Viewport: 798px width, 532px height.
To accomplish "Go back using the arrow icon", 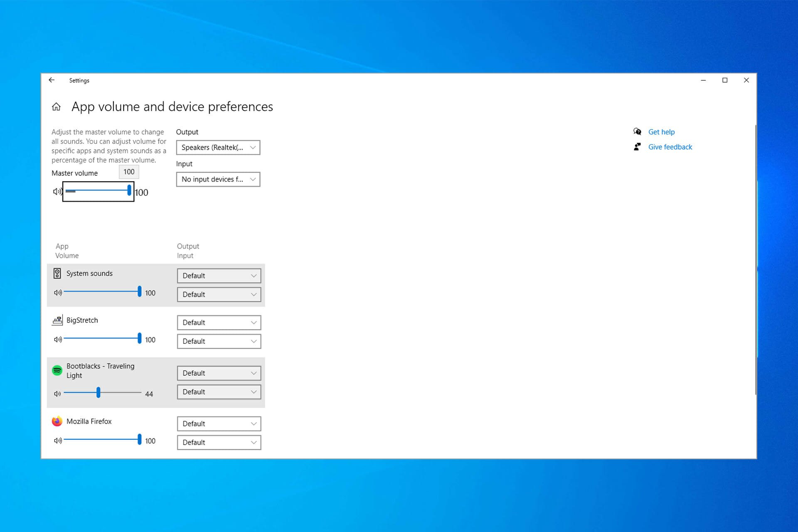I will 52,80.
